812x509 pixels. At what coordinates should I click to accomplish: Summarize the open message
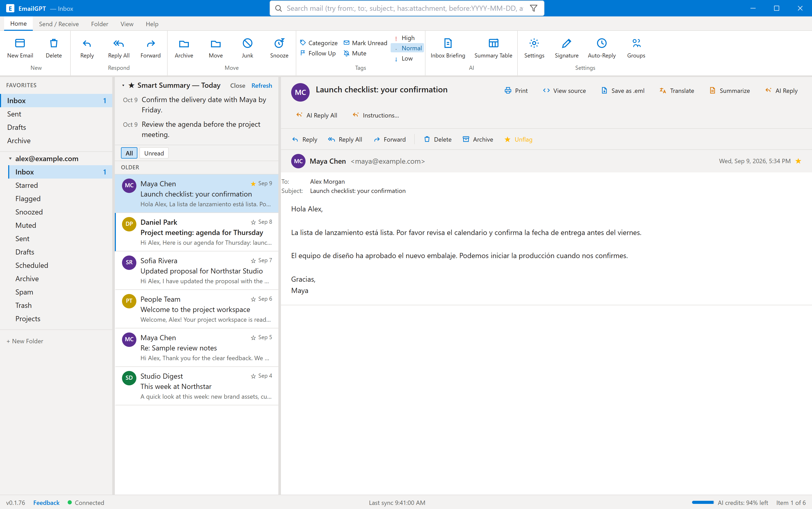pos(730,91)
